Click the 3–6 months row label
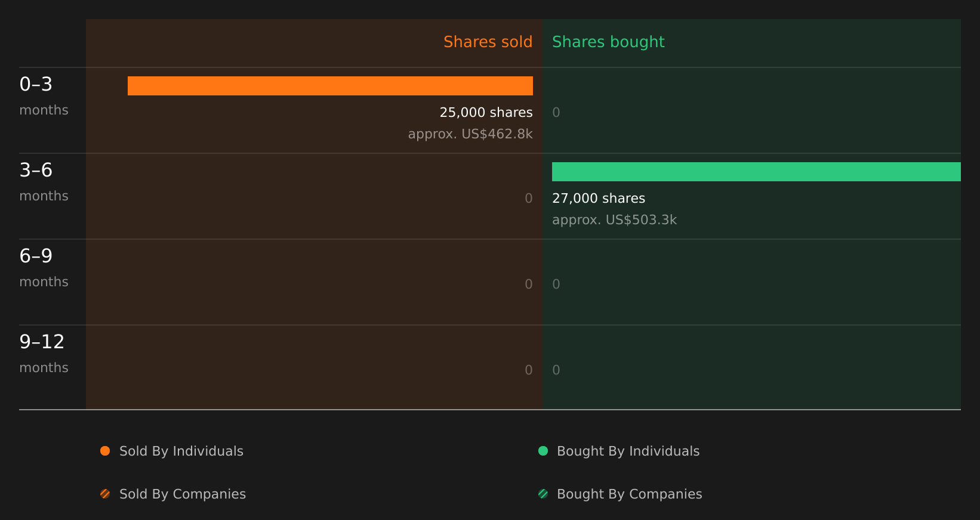This screenshot has height=520, width=980. [x=44, y=182]
